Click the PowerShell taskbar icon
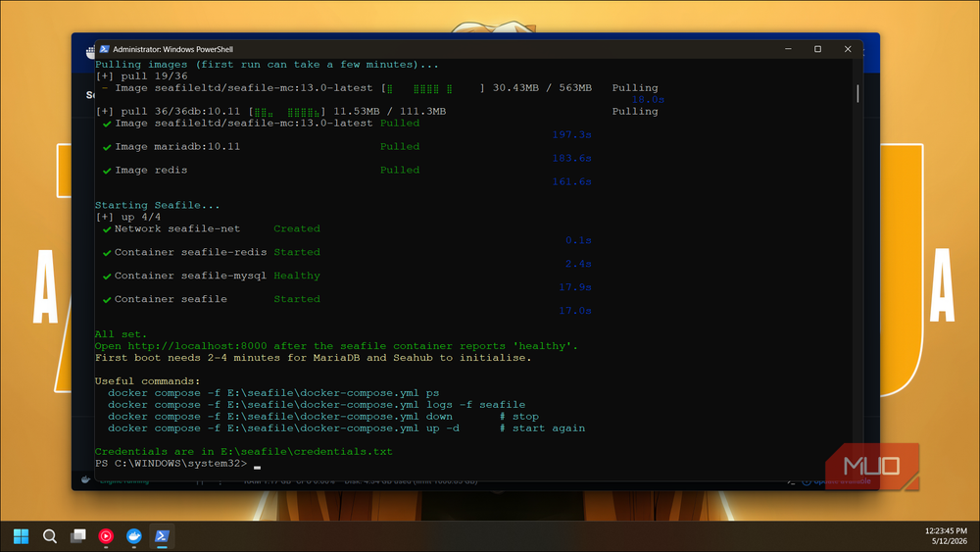Viewport: 980px width, 552px height. 162,535
